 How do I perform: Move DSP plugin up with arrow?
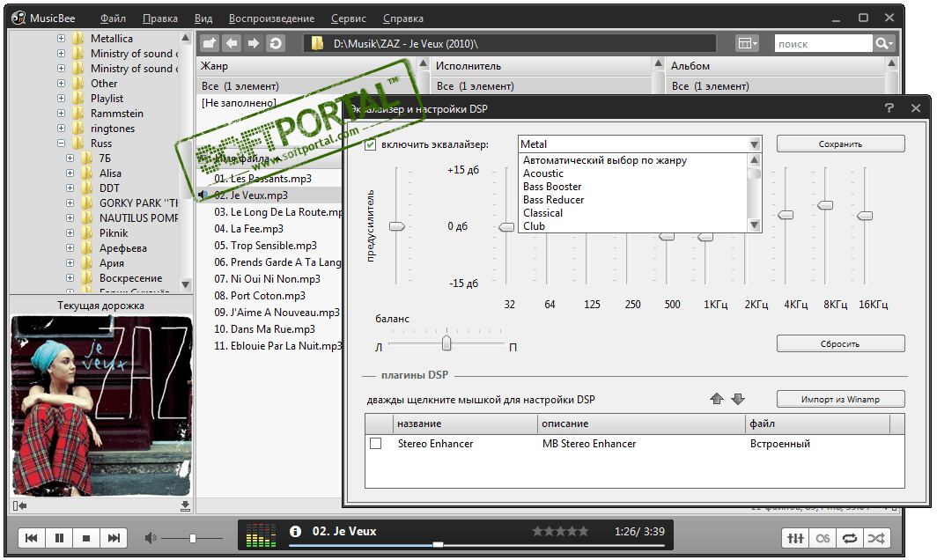(x=717, y=399)
